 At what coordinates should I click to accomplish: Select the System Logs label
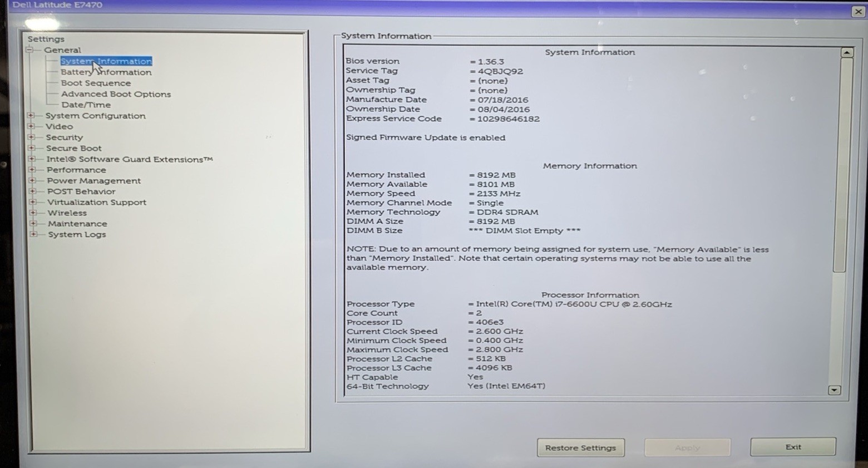pyautogui.click(x=77, y=234)
